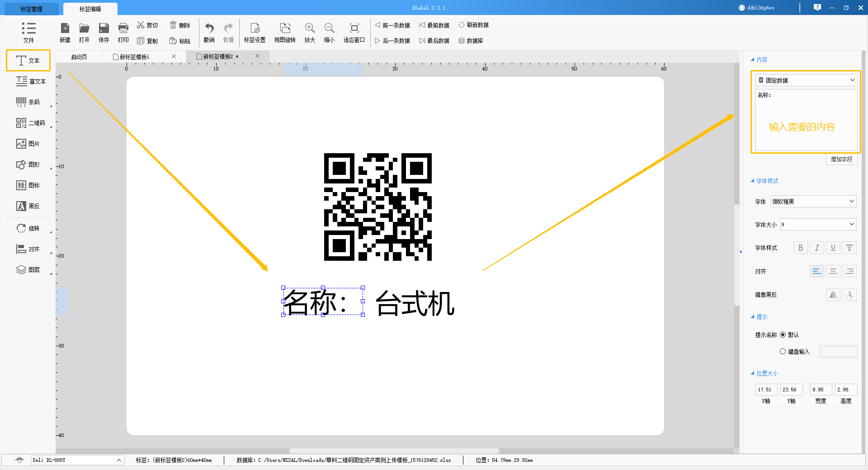Click the 名称 content text area
868x470 pixels.
tap(806, 119)
